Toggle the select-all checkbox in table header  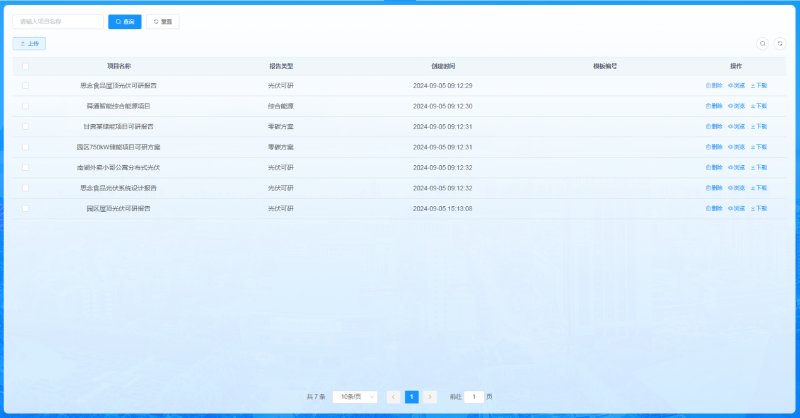coord(25,66)
